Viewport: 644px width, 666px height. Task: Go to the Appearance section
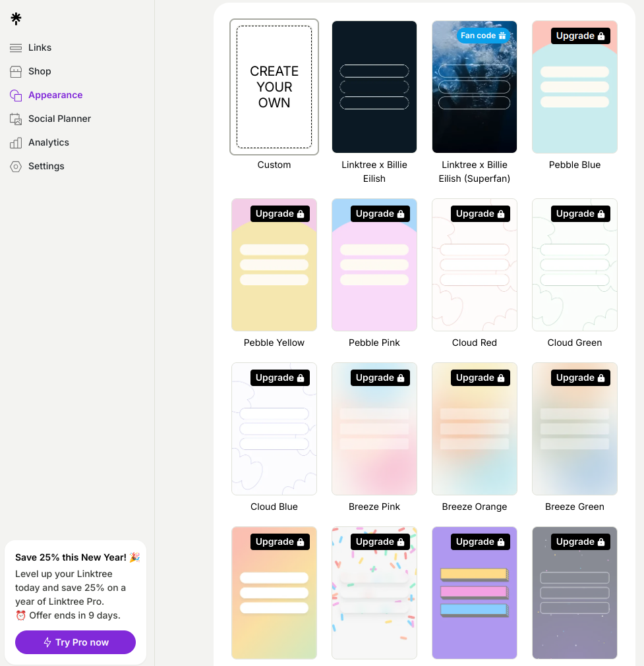pos(55,95)
